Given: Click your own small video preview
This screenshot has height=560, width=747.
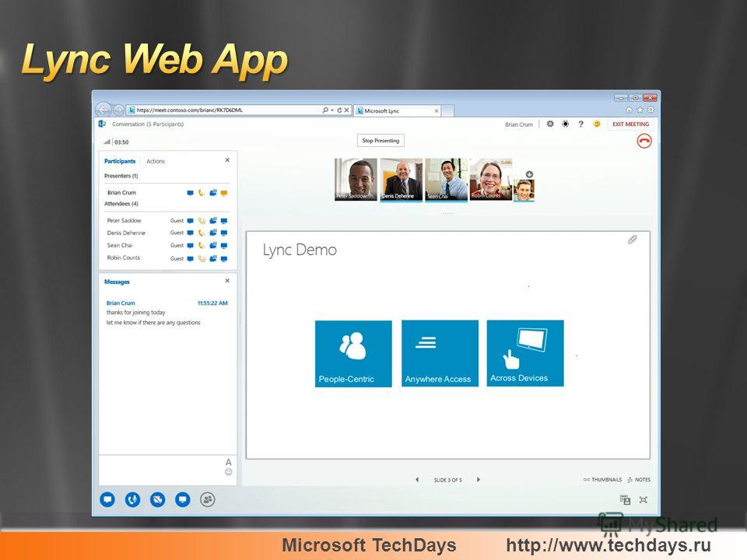Looking at the screenshot, I should (x=524, y=191).
